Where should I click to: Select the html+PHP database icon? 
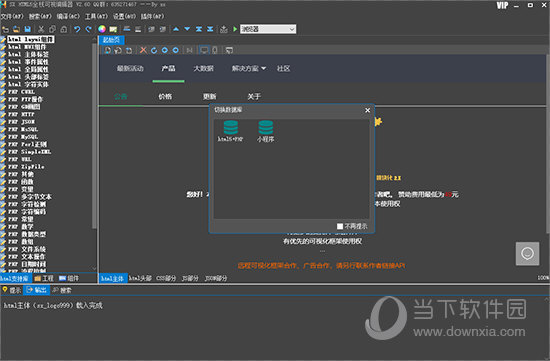[230, 131]
